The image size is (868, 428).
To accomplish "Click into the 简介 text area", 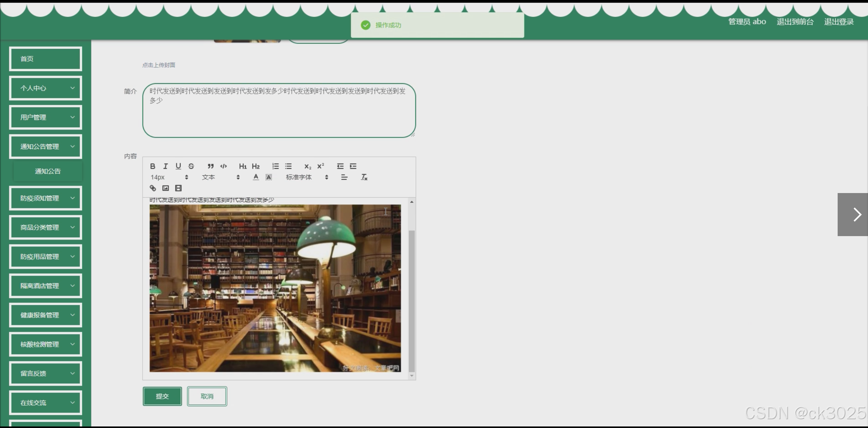I will 279,111.
